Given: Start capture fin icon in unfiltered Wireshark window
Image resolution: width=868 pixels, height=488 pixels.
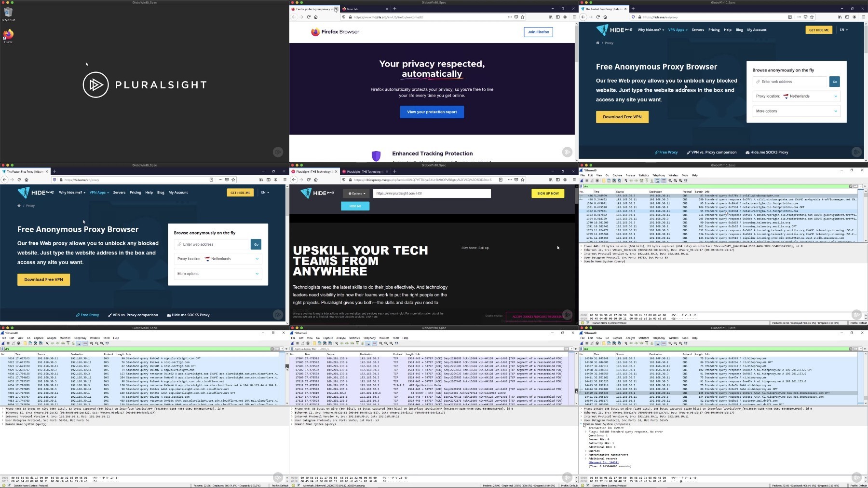Looking at the screenshot, I should click(x=292, y=343).
